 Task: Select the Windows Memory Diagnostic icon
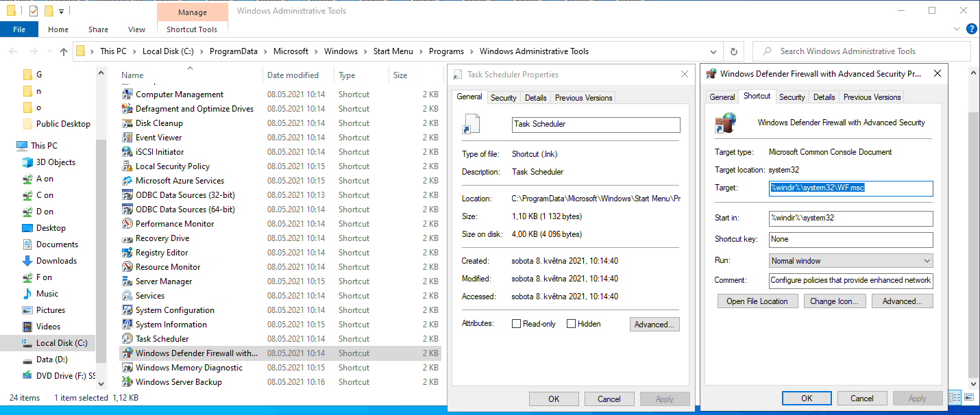point(127,368)
